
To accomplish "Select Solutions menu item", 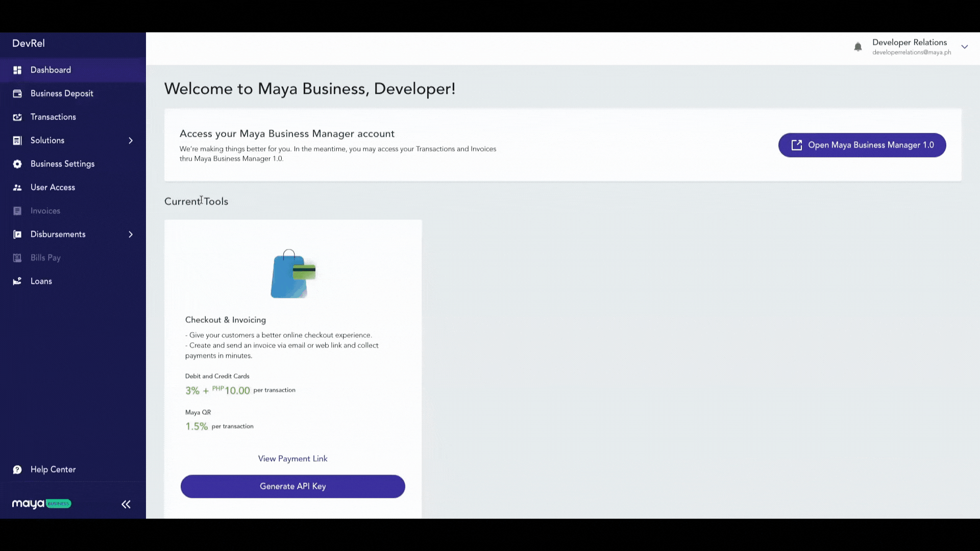I will tap(73, 140).
